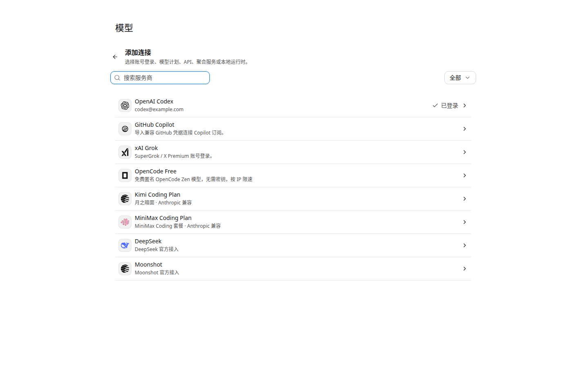
Task: Click the GitHub Copilot logo icon
Action: (x=125, y=129)
